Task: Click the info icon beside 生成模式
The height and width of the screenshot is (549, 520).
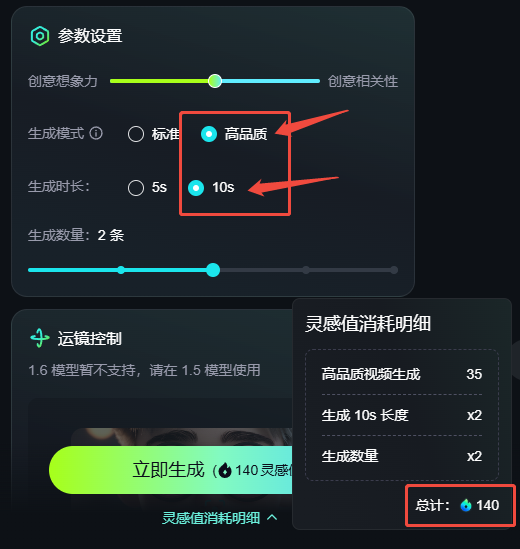Action: [x=96, y=133]
